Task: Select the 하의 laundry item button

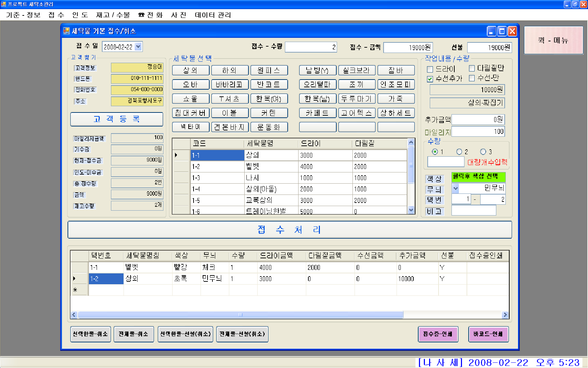Action: (x=230, y=70)
